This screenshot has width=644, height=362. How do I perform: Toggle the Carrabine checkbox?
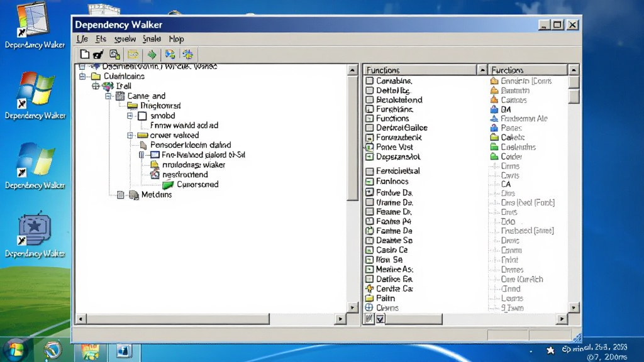click(370, 81)
